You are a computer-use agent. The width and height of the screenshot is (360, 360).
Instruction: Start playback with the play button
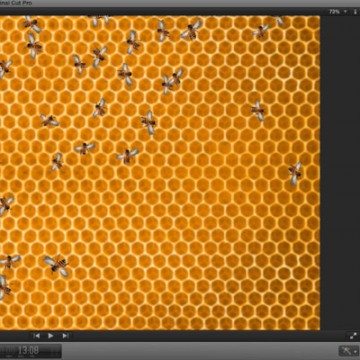tap(51, 336)
